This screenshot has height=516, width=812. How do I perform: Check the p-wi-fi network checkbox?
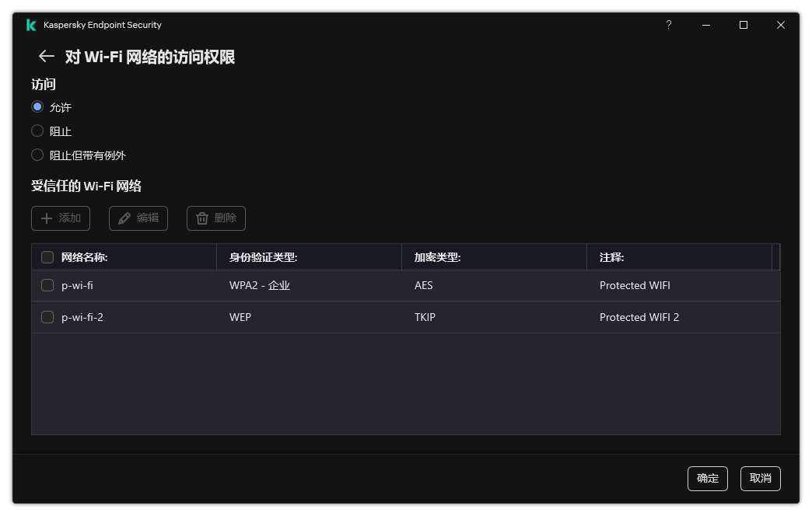(47, 285)
